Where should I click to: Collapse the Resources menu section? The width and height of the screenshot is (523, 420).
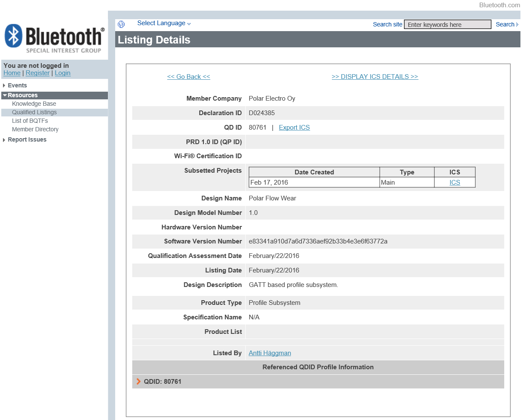[55, 96]
